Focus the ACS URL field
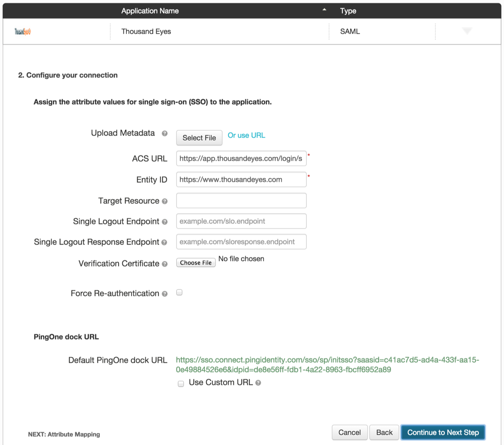 point(241,158)
